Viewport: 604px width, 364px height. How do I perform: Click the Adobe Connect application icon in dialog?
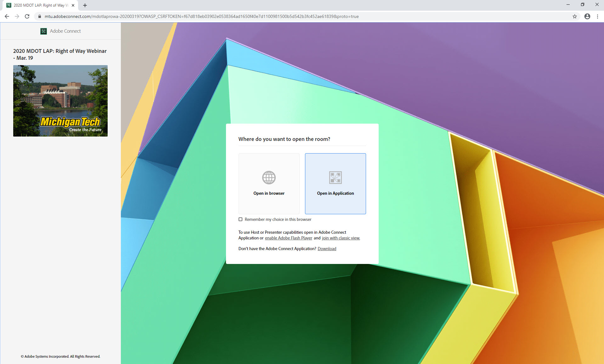(335, 178)
